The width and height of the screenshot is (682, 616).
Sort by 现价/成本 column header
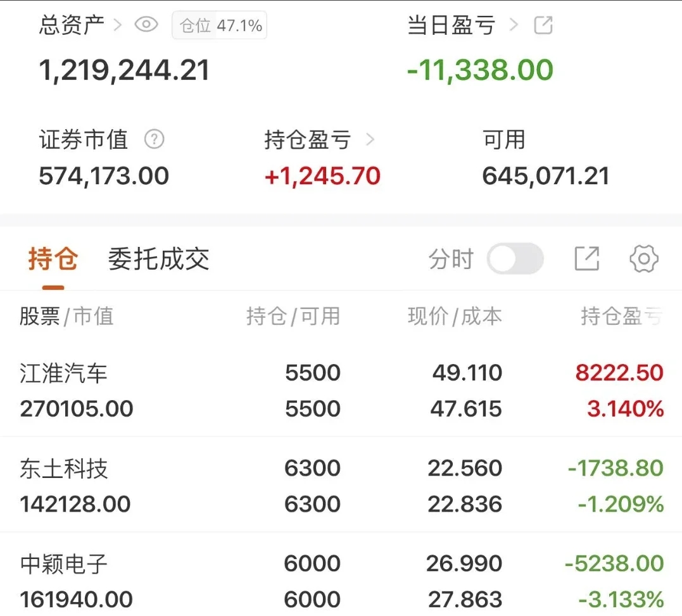coord(455,316)
